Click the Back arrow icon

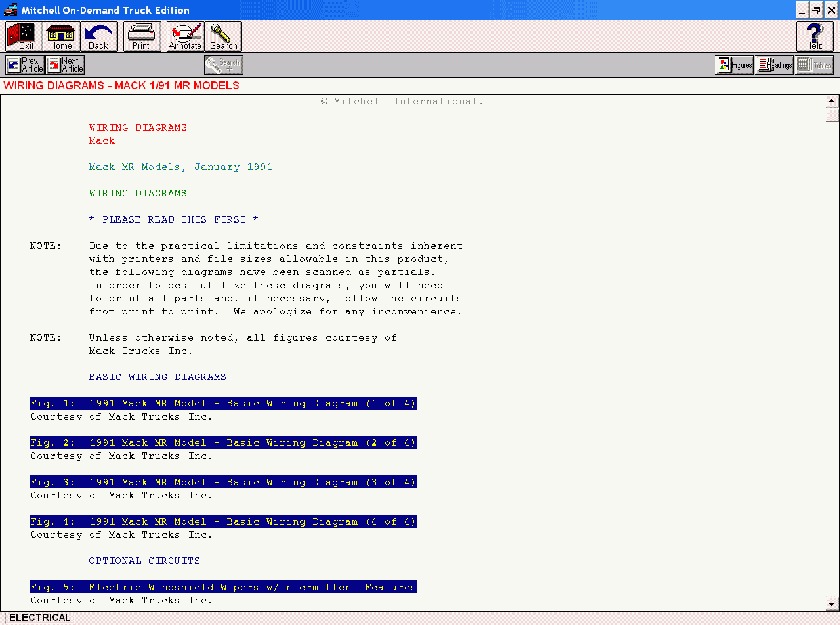click(99, 36)
